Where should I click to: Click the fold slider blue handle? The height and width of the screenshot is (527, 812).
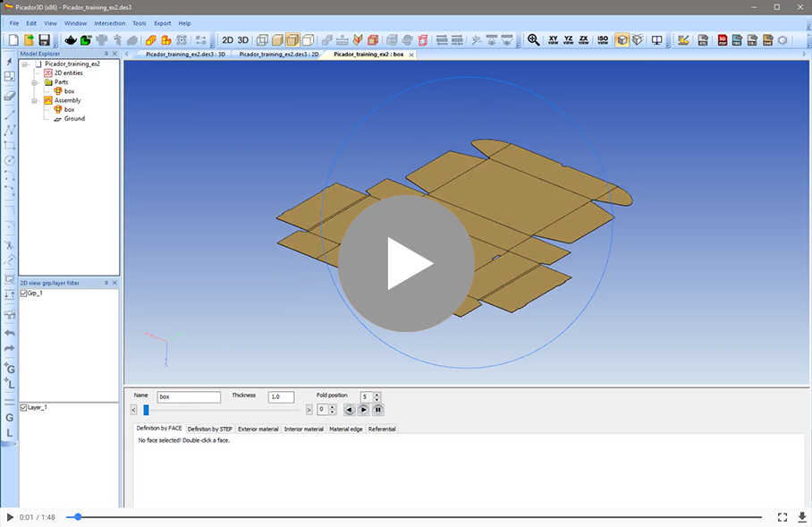point(146,410)
